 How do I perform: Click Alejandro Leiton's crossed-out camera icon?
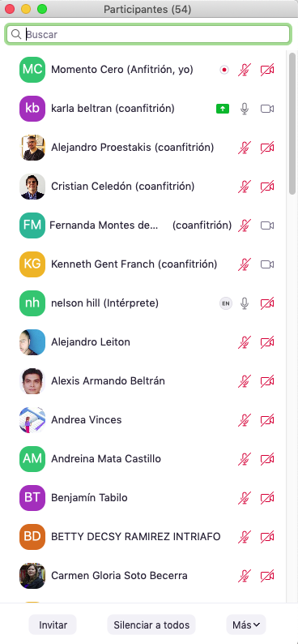267,342
